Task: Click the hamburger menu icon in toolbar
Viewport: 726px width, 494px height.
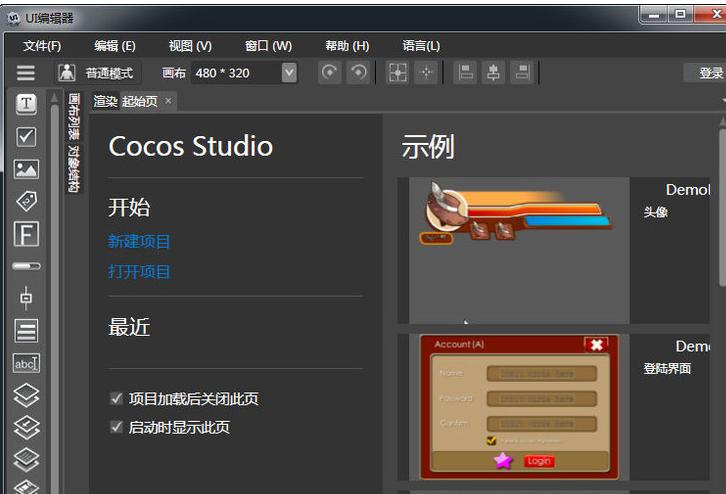Action: point(25,73)
